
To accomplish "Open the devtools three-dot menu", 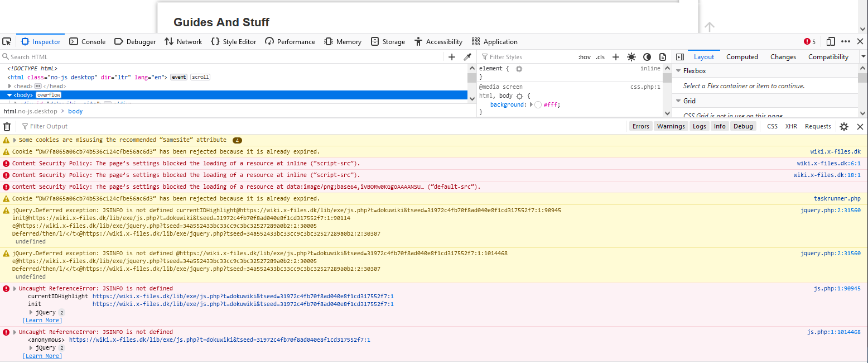I will point(846,41).
